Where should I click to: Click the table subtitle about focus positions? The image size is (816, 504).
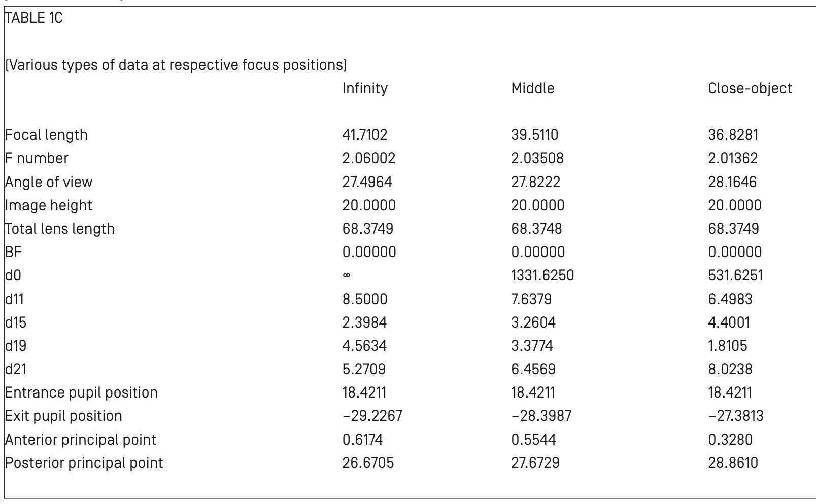click(x=176, y=65)
